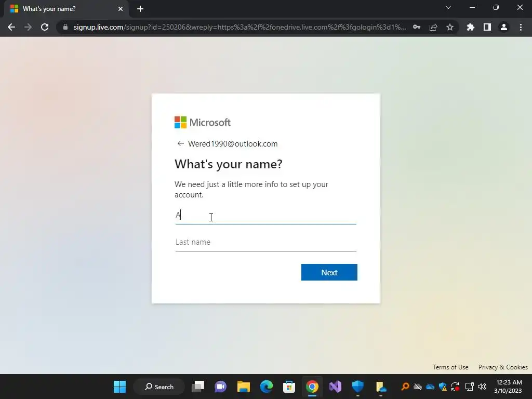Open a new browser tab
Screen dimensions: 532x399
[x=140, y=9]
